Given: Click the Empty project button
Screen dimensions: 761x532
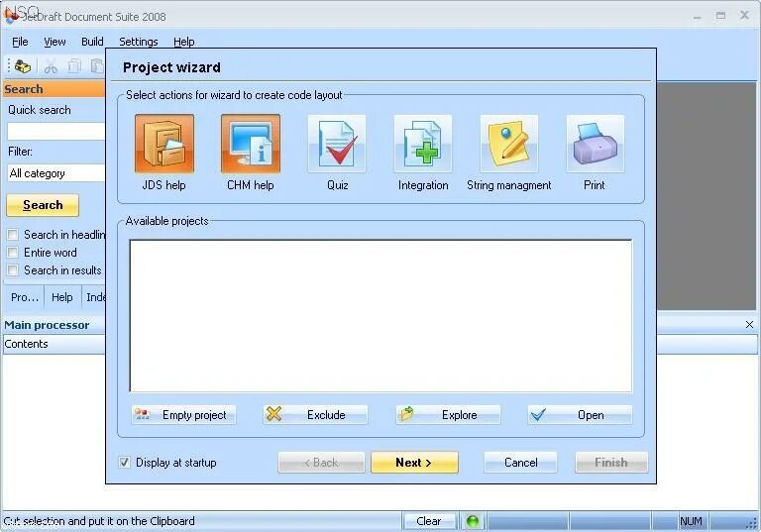Looking at the screenshot, I should 183,415.
